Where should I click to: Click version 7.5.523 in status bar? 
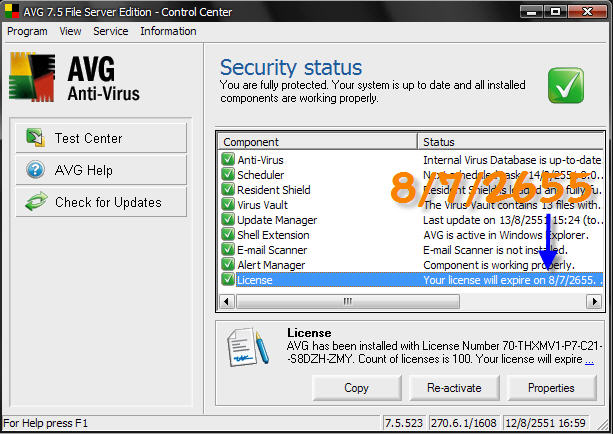[404, 423]
